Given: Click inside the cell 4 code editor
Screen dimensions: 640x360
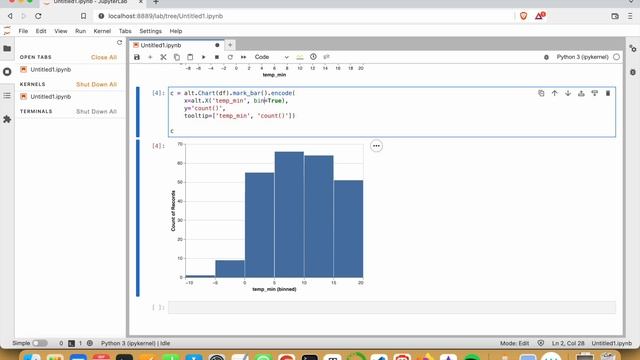Looking at the screenshot, I should pyautogui.click(x=392, y=112).
